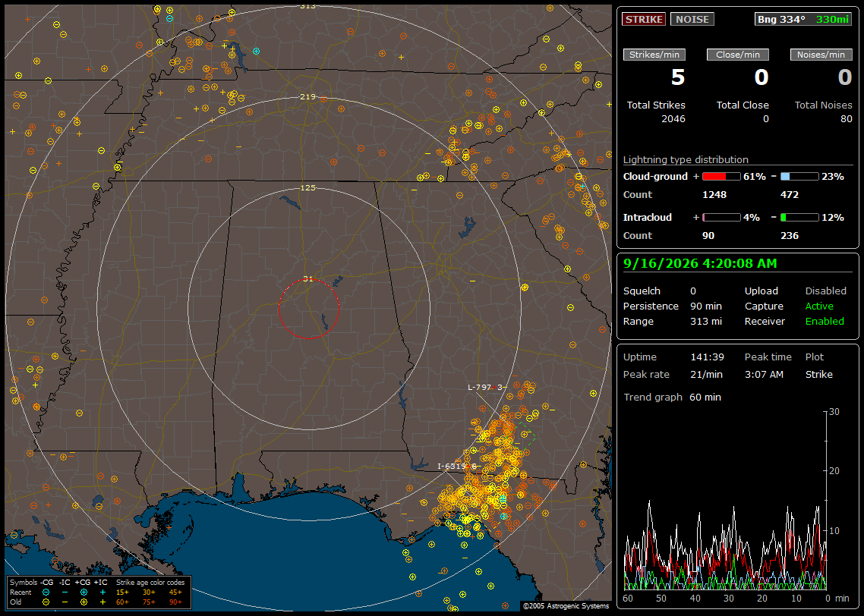This screenshot has width=864, height=616.
Task: Select the Noises/min header
Action: (821, 55)
